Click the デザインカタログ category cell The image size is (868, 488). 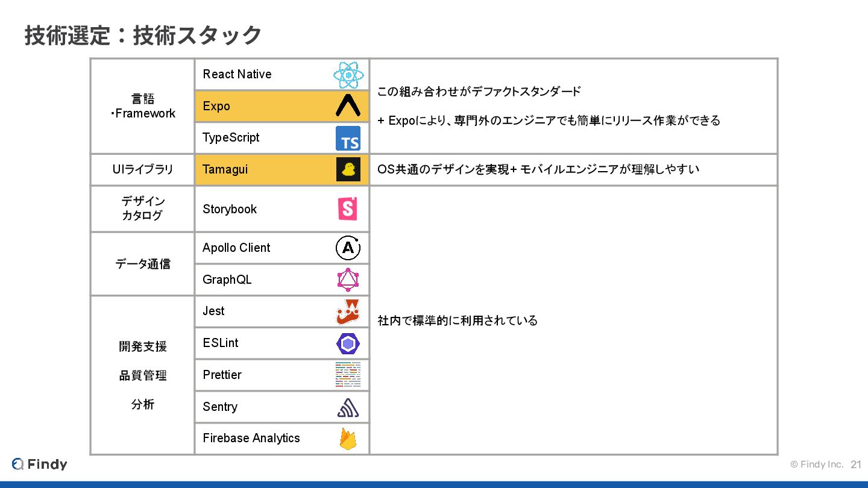143,208
